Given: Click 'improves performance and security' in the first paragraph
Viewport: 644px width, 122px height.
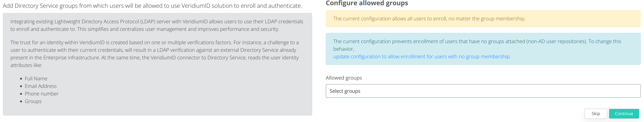Looking at the screenshot, I should (238, 29).
